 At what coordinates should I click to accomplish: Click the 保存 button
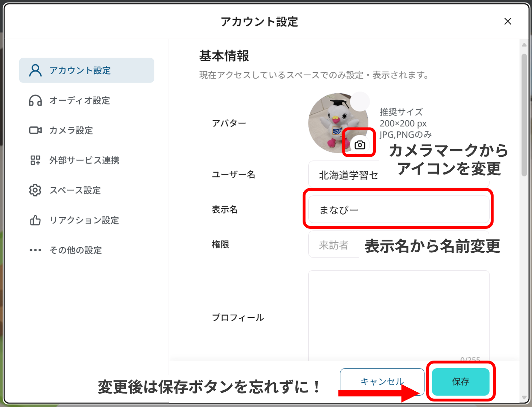(461, 382)
